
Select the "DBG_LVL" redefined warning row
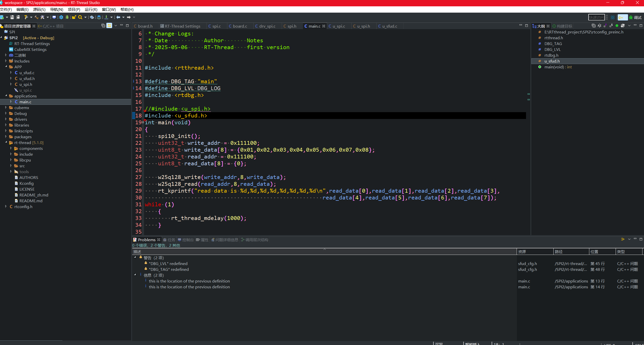click(168, 263)
